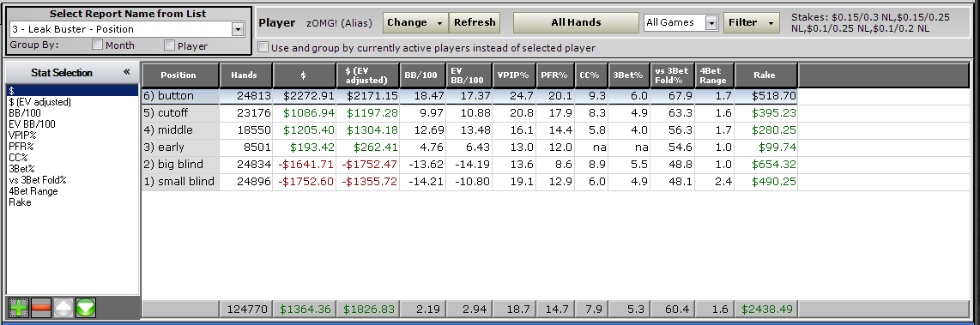Sort by 4Bet Range column header
This screenshot has height=325, width=980.
coord(715,75)
